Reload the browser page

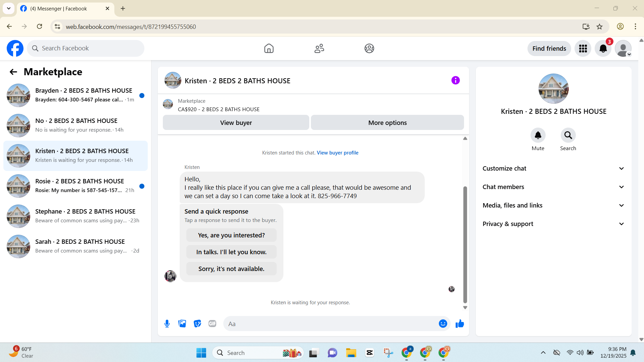[x=39, y=27]
